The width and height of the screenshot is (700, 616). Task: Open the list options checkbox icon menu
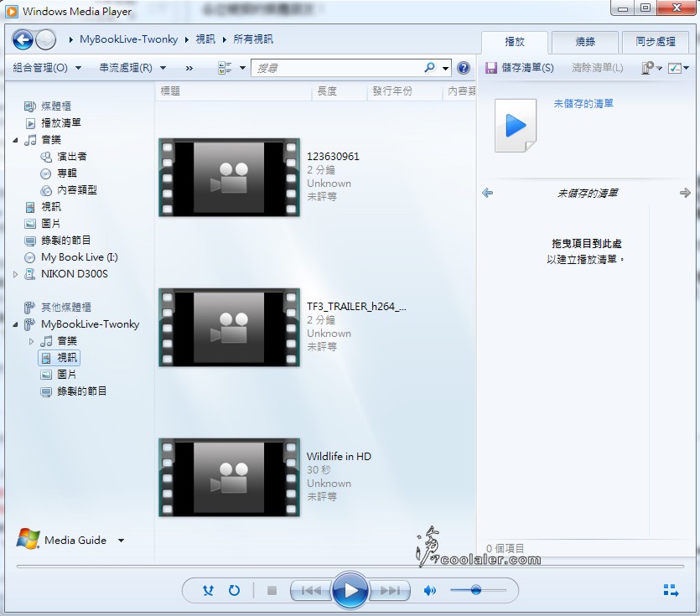click(678, 68)
